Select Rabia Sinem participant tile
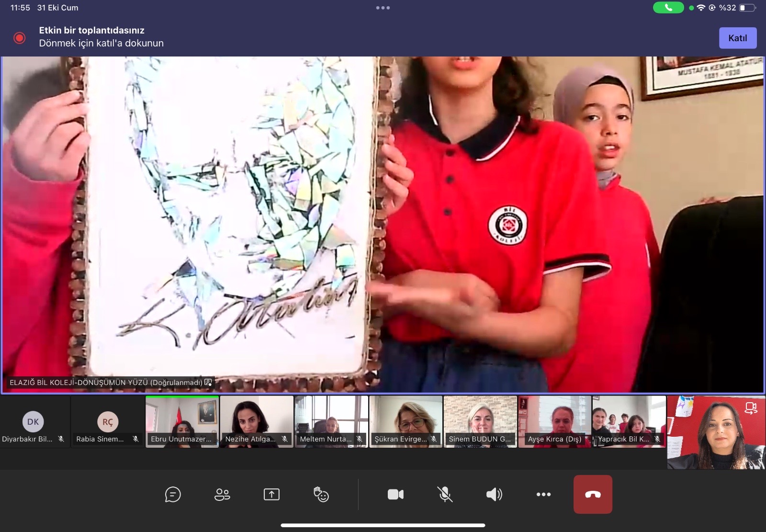Image resolution: width=766 pixels, height=532 pixels. pyautogui.click(x=108, y=422)
